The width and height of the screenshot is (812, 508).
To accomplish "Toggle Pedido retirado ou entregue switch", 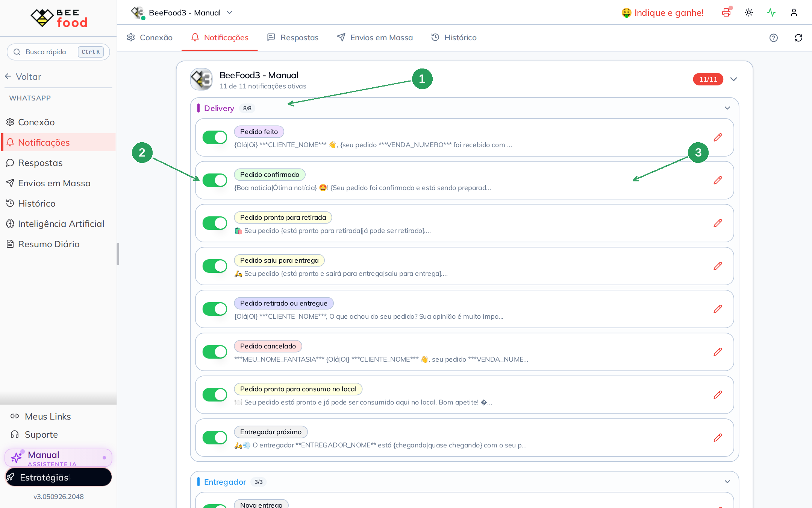I will (x=215, y=309).
